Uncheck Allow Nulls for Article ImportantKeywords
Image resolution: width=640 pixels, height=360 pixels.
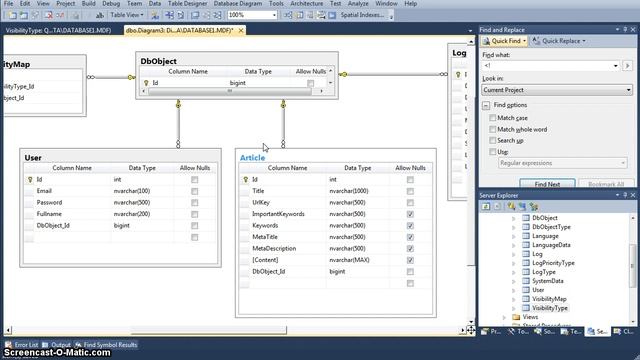tap(410, 214)
